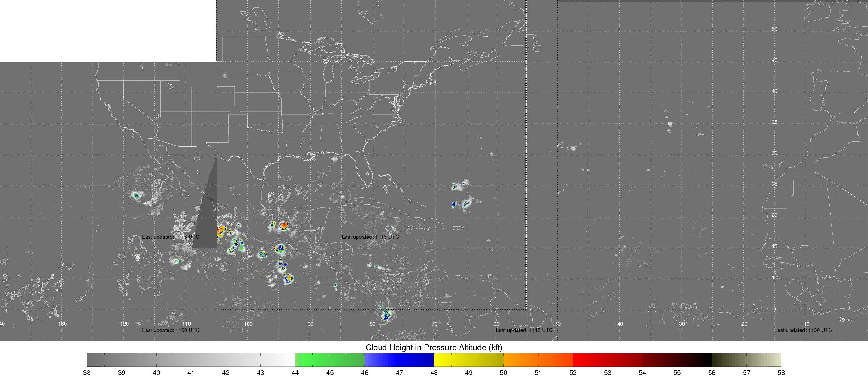Click the colorbar tick label 44
The height and width of the screenshot is (379, 868).
tap(295, 373)
